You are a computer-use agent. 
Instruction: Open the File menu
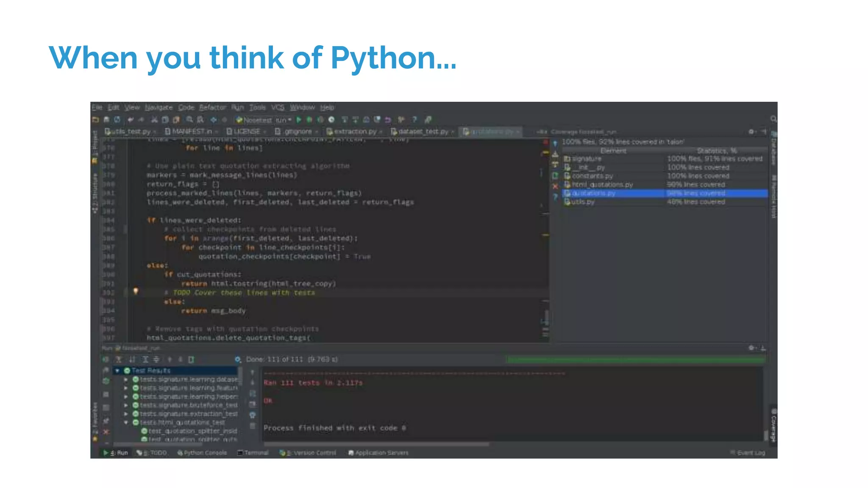97,107
